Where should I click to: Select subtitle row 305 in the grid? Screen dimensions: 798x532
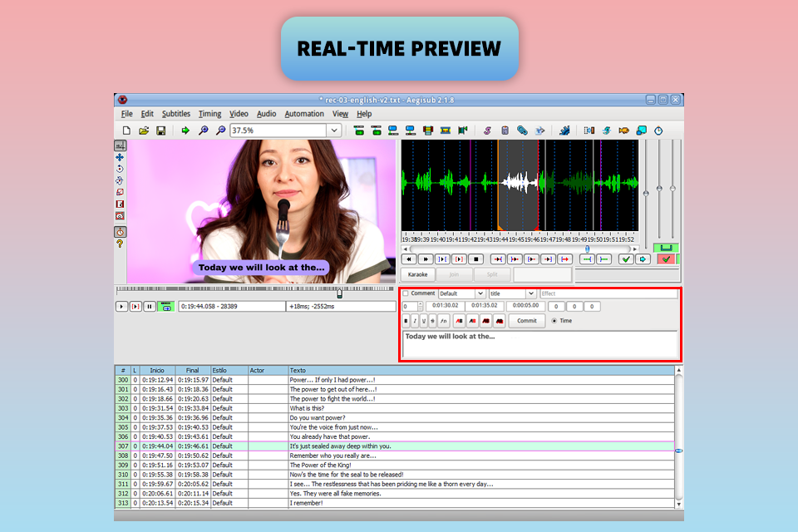click(x=332, y=427)
